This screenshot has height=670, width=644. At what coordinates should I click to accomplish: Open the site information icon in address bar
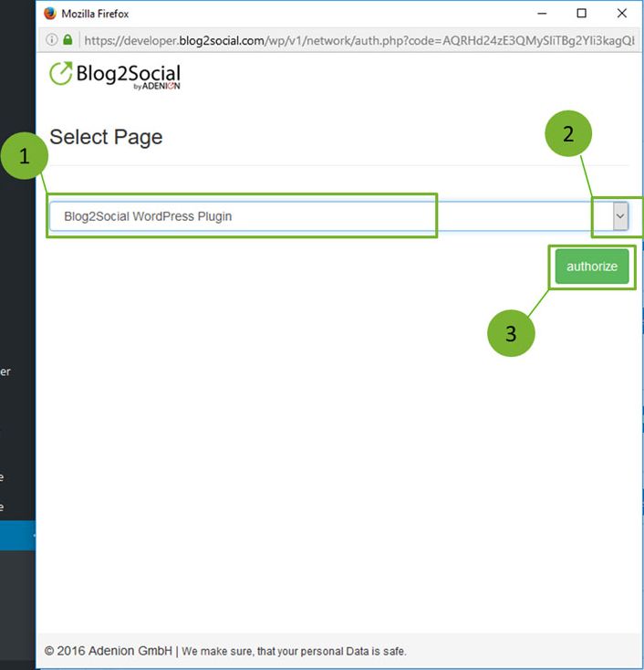pyautogui.click(x=51, y=40)
